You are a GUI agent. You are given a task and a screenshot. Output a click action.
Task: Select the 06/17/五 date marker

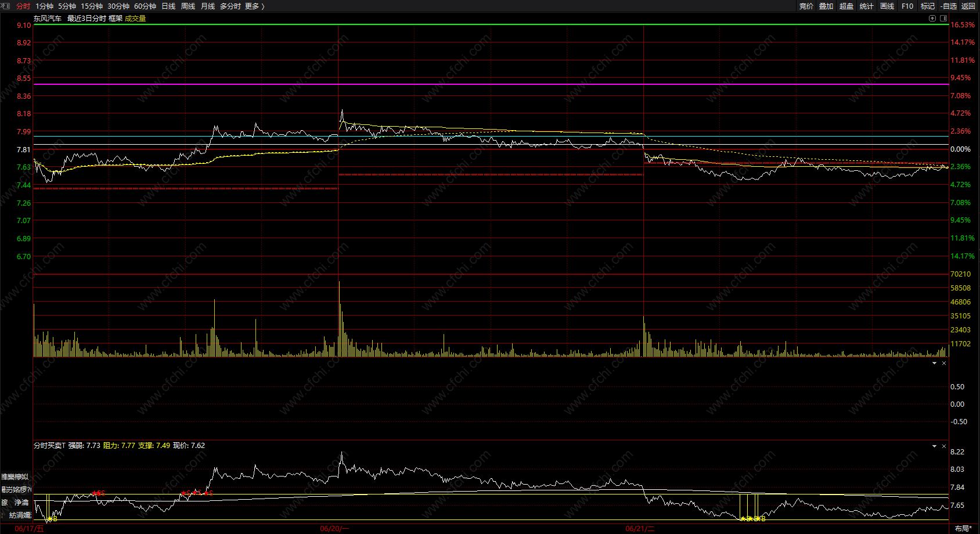click(29, 529)
